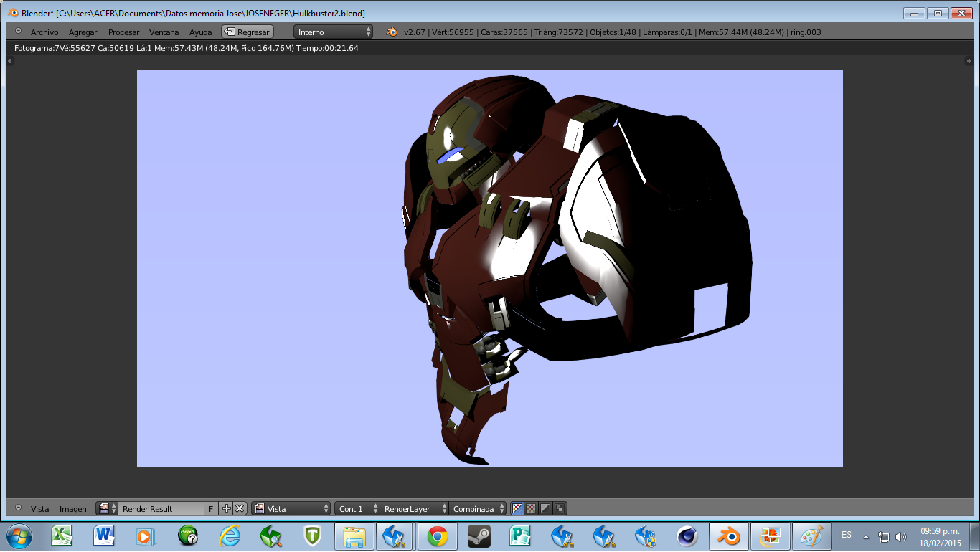The image size is (980, 552).
Task: Click the Blender logo in info header
Action: tap(392, 32)
